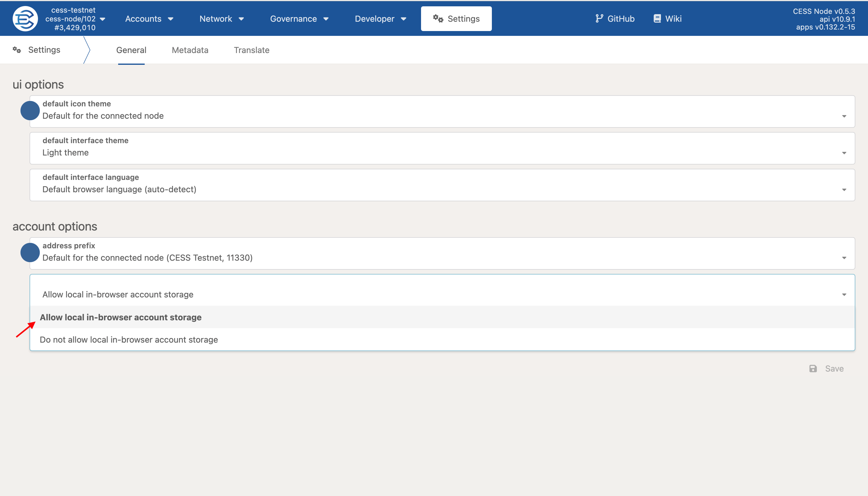Click the cess-node/102 runtime text
Image resolution: width=868 pixels, height=496 pixels.
[x=71, y=19]
